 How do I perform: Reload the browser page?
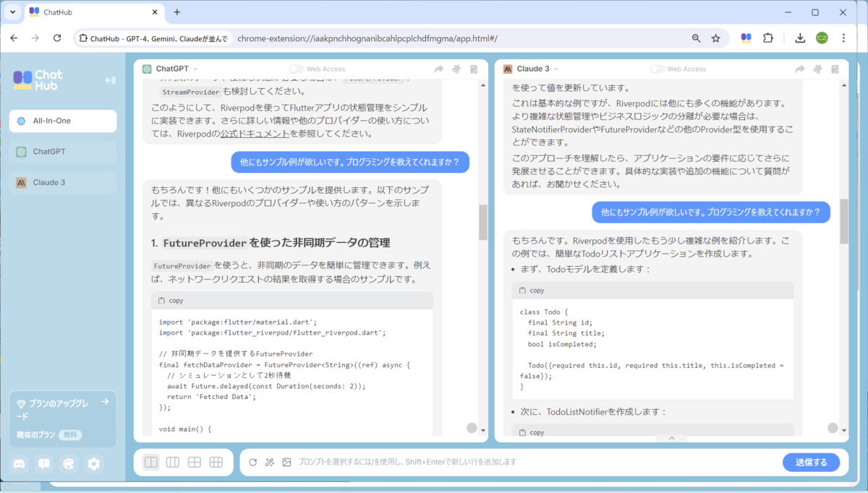[57, 38]
